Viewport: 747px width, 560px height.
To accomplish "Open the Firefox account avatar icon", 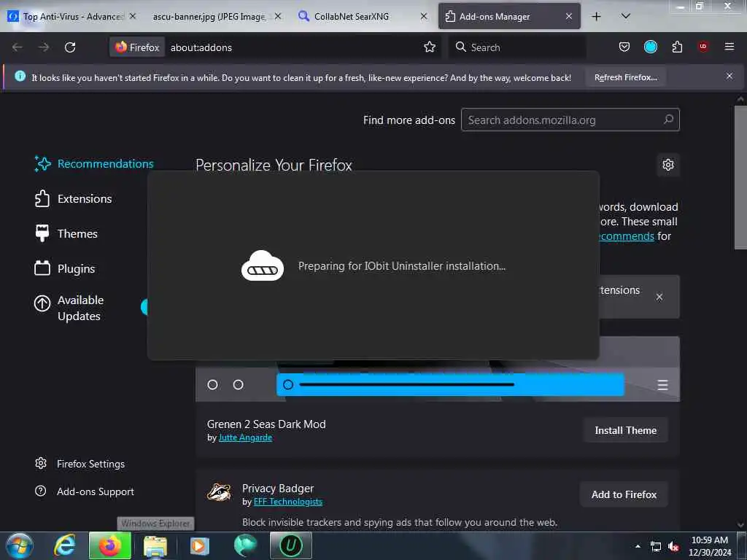I will coord(651,47).
